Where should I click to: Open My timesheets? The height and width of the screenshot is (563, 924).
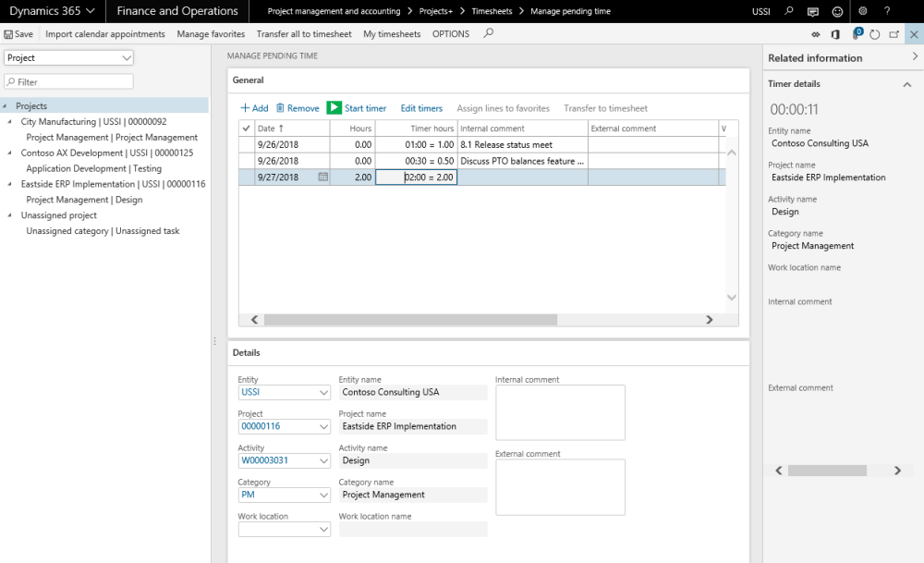(x=392, y=34)
